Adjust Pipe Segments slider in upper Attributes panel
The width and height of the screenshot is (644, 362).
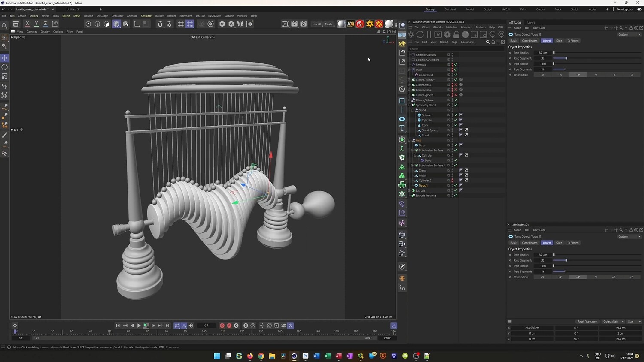point(597,69)
